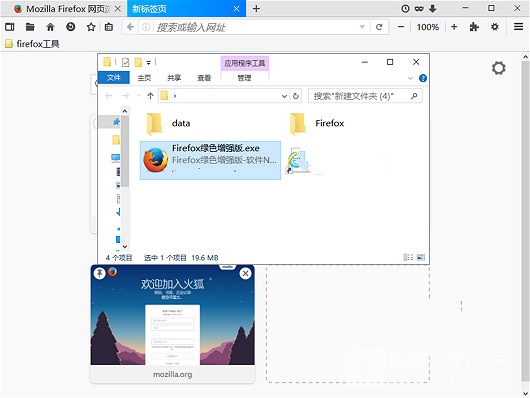Click the Explorer properties checkmark icon

point(125,62)
